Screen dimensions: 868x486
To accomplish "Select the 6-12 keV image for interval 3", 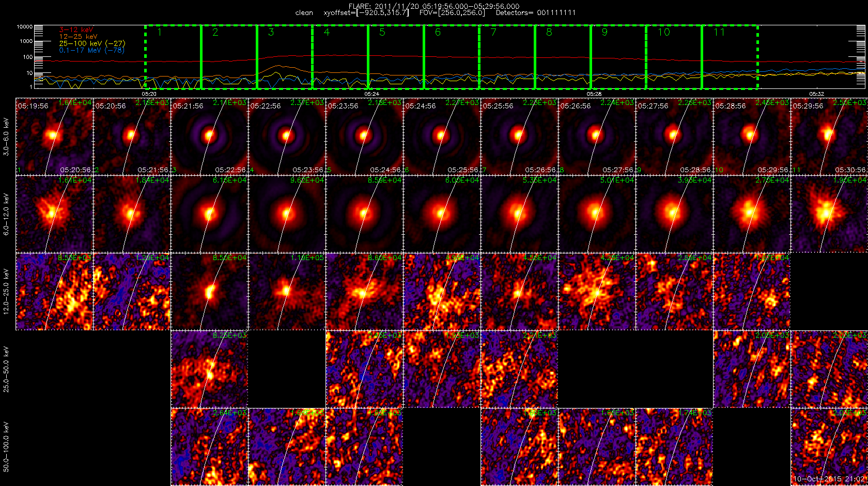I will [209, 214].
